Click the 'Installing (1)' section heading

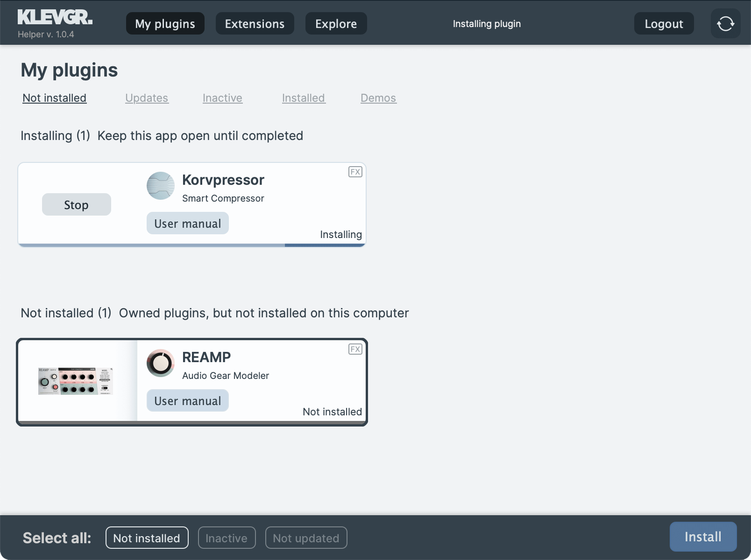pyautogui.click(x=56, y=136)
